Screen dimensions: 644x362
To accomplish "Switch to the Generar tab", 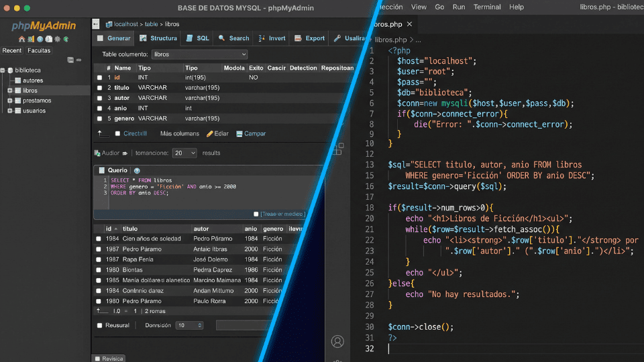I will 113,38.
